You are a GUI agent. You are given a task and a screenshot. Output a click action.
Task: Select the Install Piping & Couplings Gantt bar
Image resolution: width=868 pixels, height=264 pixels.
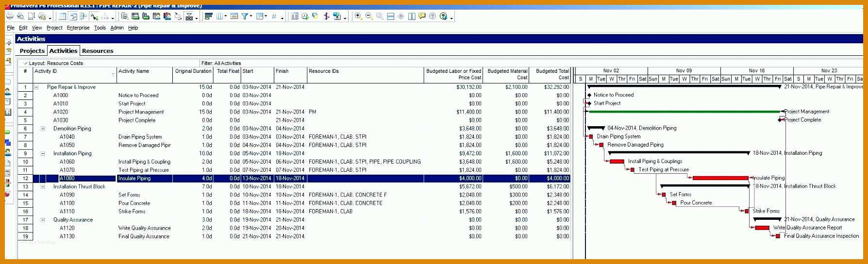coord(617,162)
